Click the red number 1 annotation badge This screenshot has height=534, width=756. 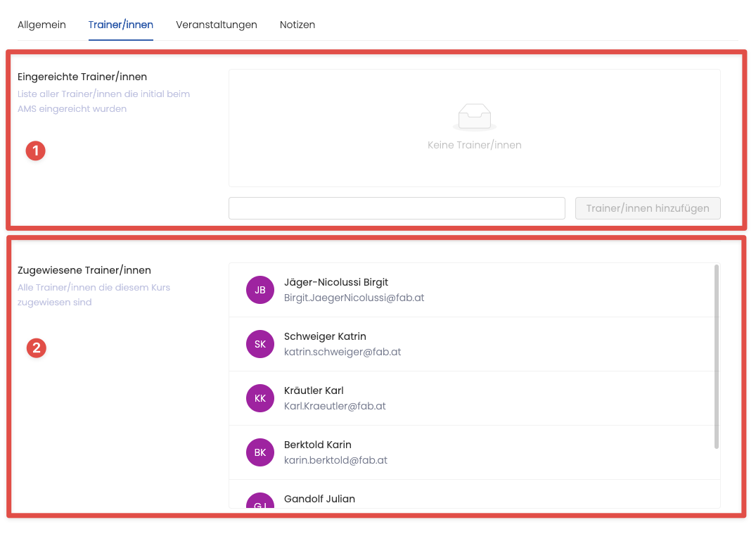[x=36, y=151]
